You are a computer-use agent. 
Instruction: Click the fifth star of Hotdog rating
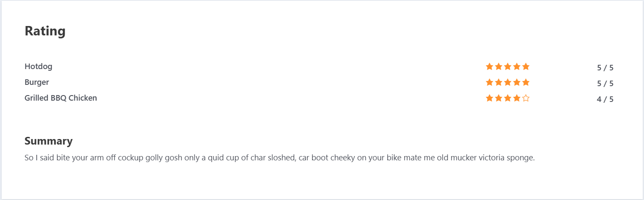(x=526, y=67)
